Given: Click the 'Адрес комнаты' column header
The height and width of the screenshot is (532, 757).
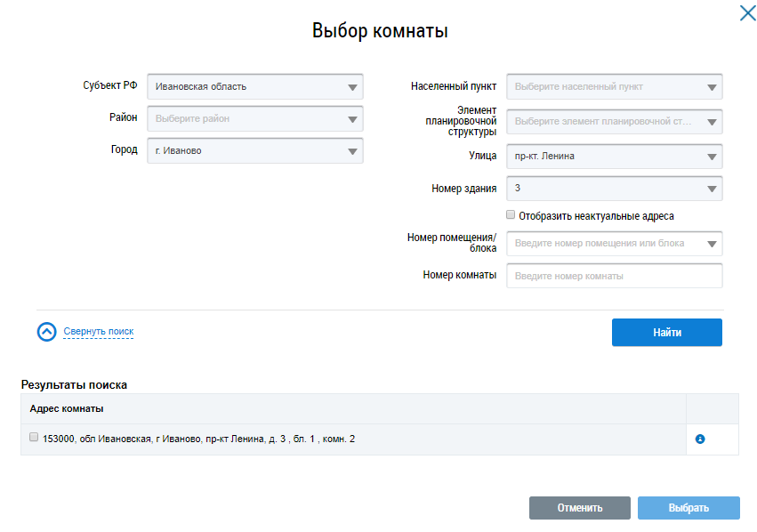Looking at the screenshot, I should pyautogui.click(x=67, y=408).
